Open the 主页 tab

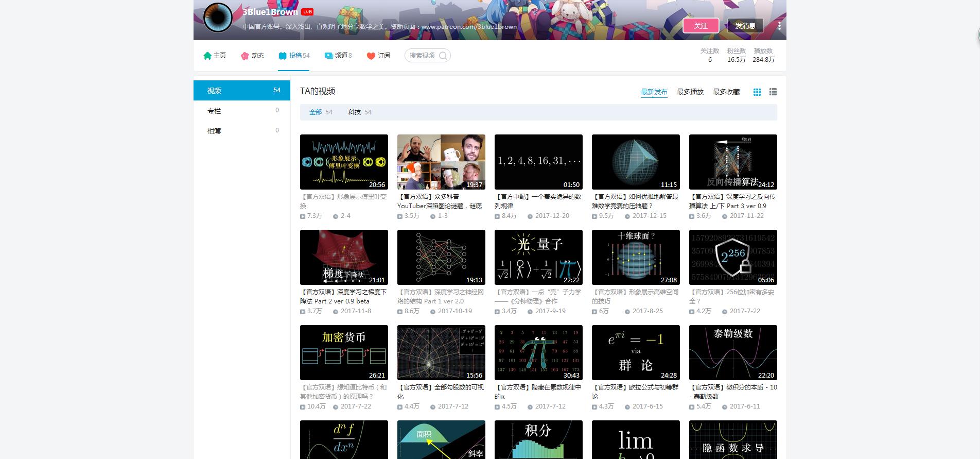click(x=215, y=56)
